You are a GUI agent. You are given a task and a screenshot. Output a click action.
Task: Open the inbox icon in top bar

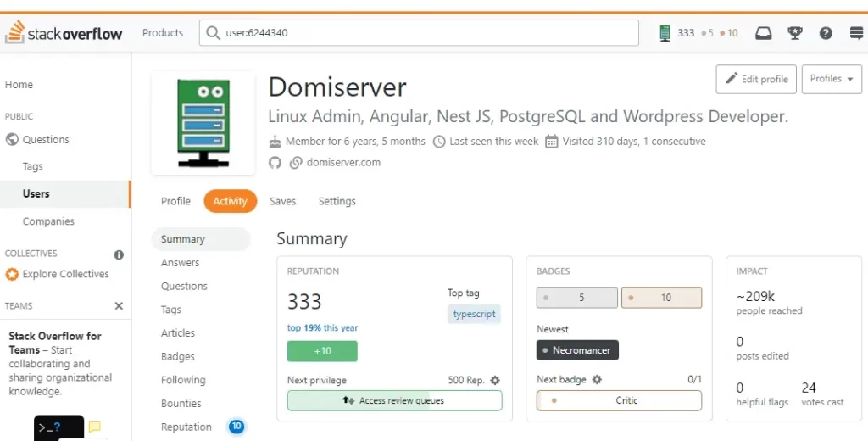[x=763, y=33]
